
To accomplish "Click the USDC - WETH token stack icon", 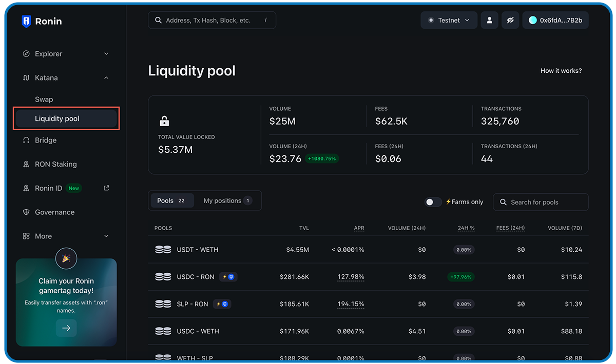I will coord(163,331).
